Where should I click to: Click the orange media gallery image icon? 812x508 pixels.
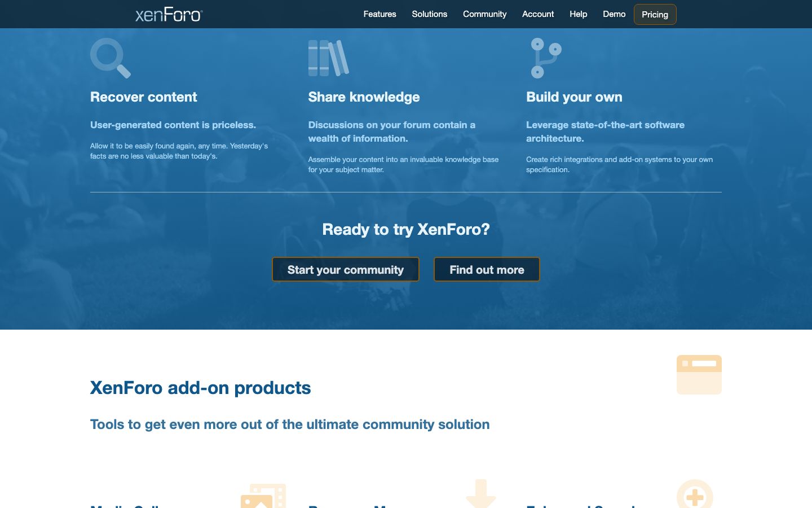coord(263,496)
